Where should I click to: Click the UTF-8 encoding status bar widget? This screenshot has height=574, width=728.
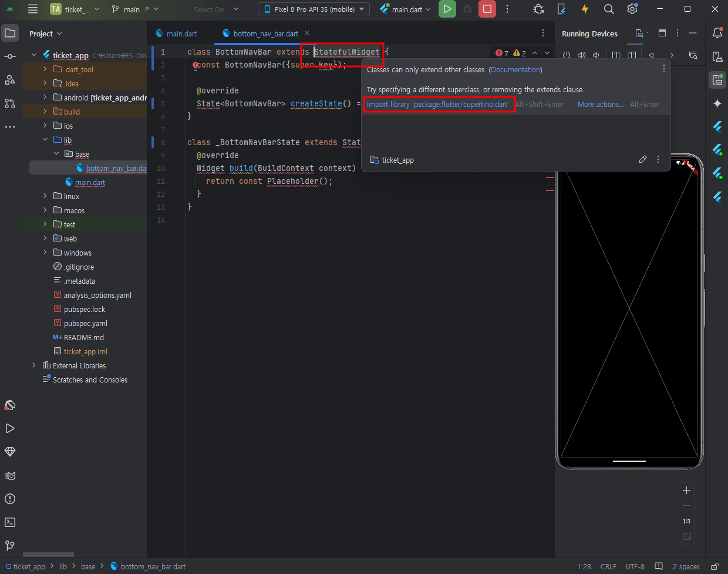pos(635,566)
